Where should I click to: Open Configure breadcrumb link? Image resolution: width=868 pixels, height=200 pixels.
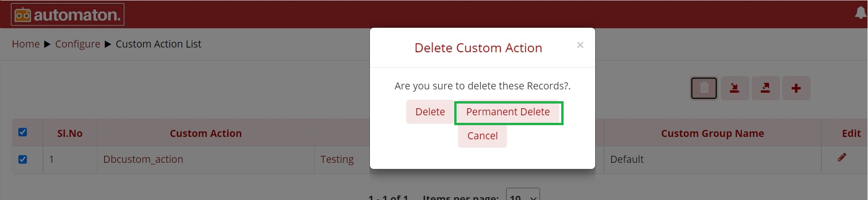(x=78, y=44)
